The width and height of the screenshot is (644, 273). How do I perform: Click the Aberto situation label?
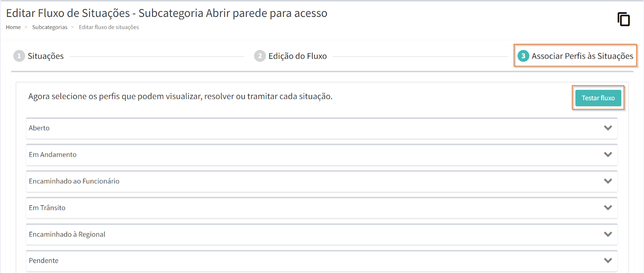[x=39, y=128]
